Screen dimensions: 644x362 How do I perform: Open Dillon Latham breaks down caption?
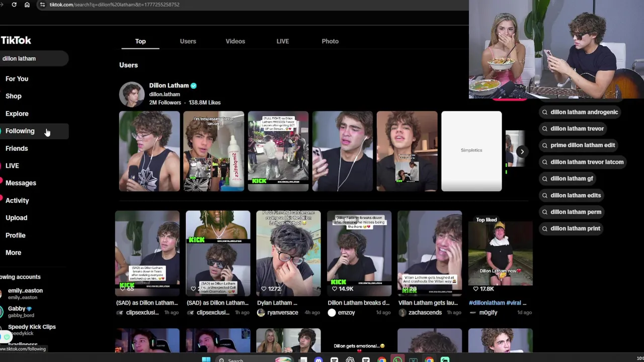(x=359, y=303)
